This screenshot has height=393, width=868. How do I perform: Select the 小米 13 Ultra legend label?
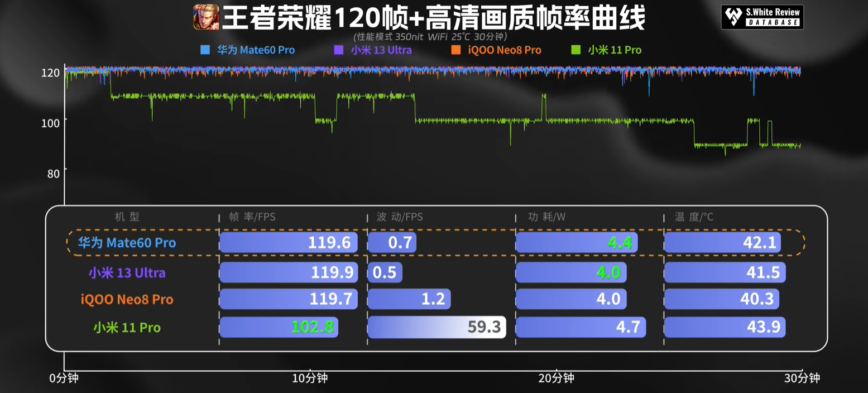tap(381, 50)
